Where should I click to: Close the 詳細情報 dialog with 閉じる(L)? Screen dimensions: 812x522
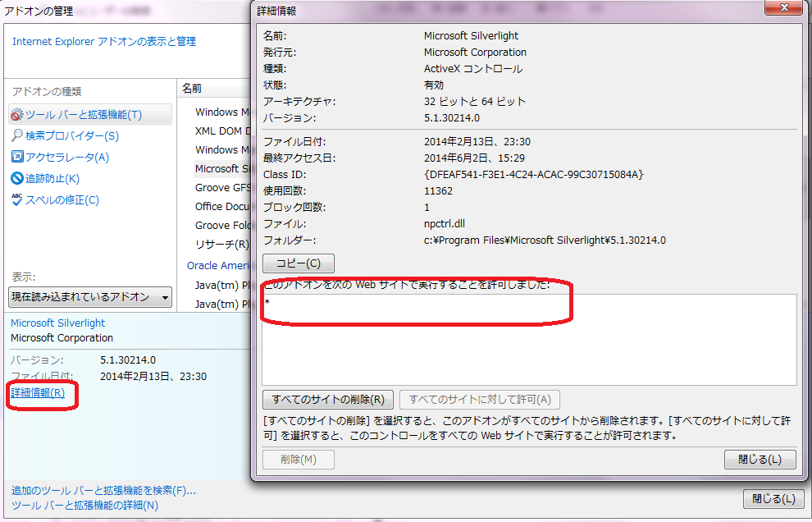coord(760,460)
